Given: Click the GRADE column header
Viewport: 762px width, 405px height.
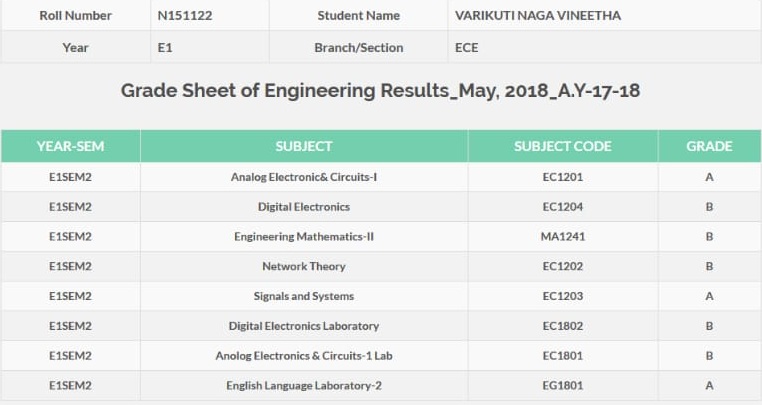Looking at the screenshot, I should [x=709, y=146].
